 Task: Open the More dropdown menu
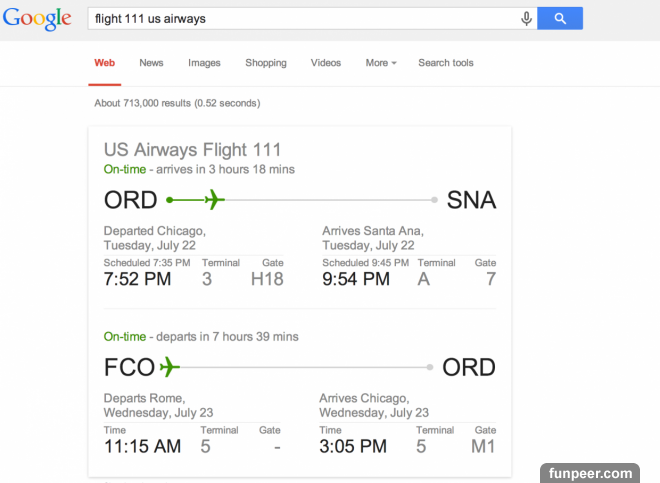point(380,63)
